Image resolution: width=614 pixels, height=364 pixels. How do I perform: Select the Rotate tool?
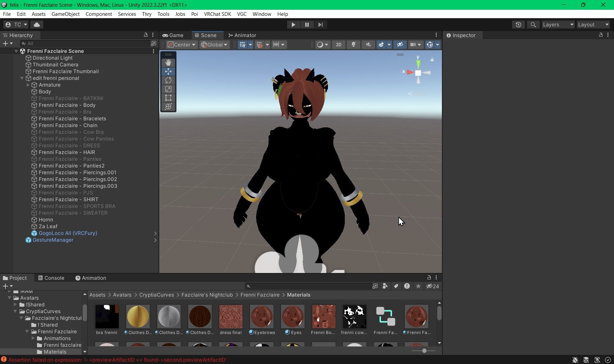point(168,80)
